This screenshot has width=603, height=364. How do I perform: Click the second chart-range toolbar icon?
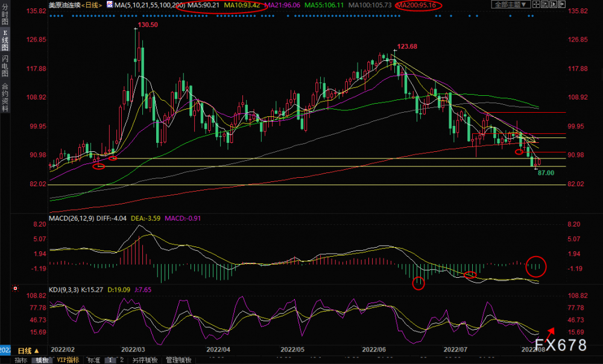pos(545,4)
